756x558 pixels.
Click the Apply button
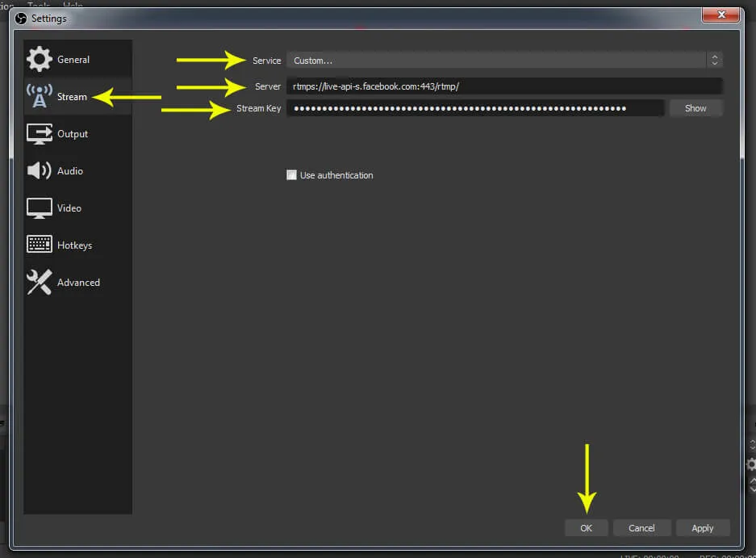pyautogui.click(x=703, y=528)
